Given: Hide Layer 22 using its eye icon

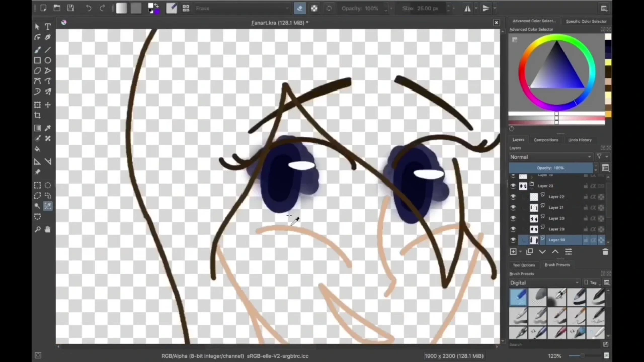Looking at the screenshot, I should [x=513, y=197].
